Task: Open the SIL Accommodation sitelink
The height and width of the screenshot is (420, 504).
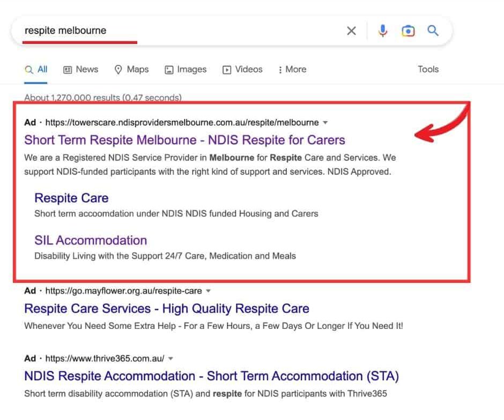Action: 91,241
